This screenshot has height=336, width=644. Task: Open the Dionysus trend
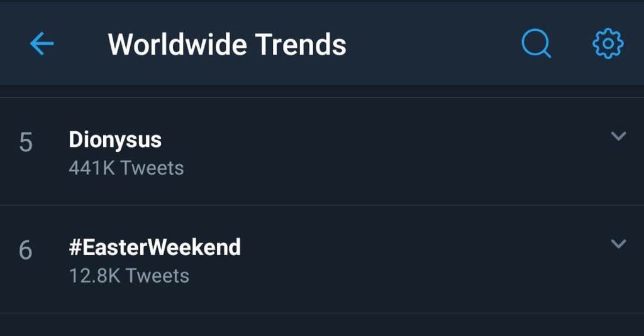point(115,140)
